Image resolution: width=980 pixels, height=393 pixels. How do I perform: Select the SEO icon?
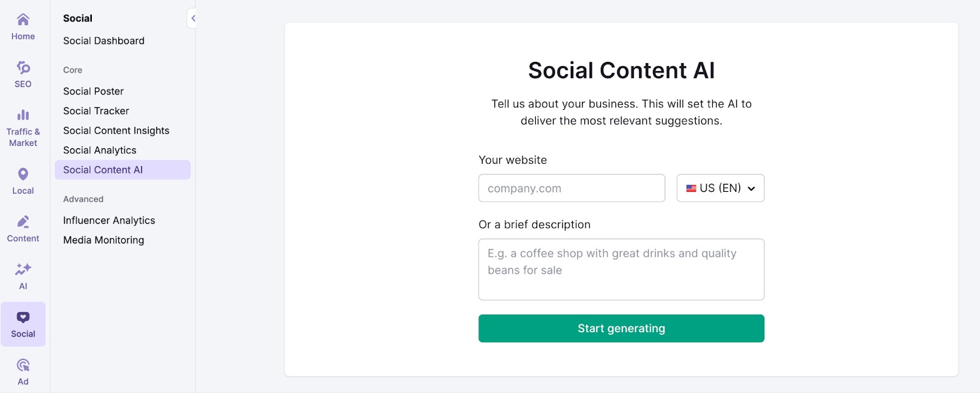23,72
